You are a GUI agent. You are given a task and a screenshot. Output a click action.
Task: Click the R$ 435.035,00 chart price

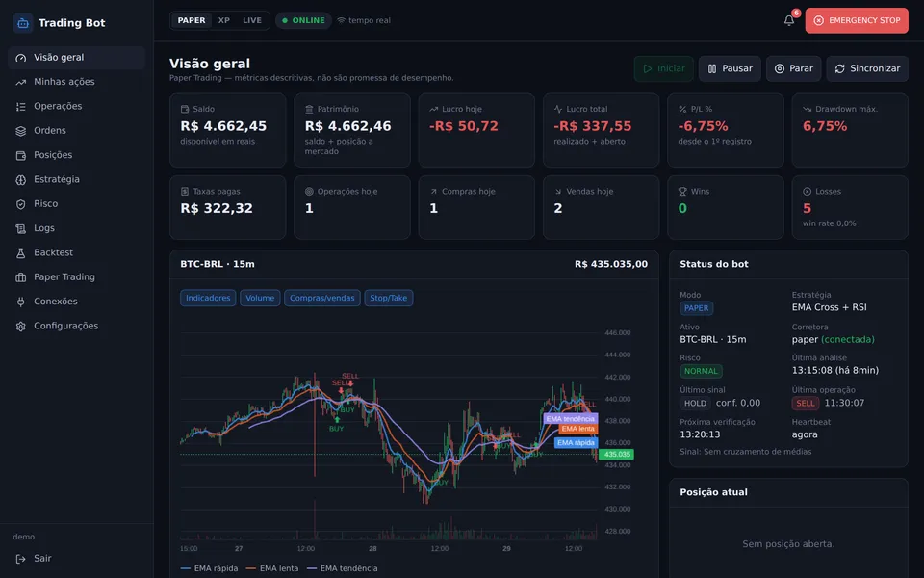(611, 264)
